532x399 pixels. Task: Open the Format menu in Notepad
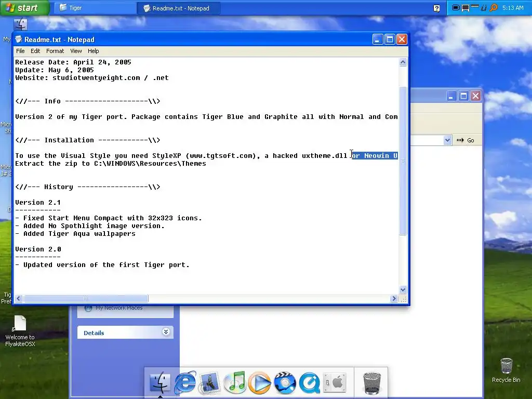(55, 51)
